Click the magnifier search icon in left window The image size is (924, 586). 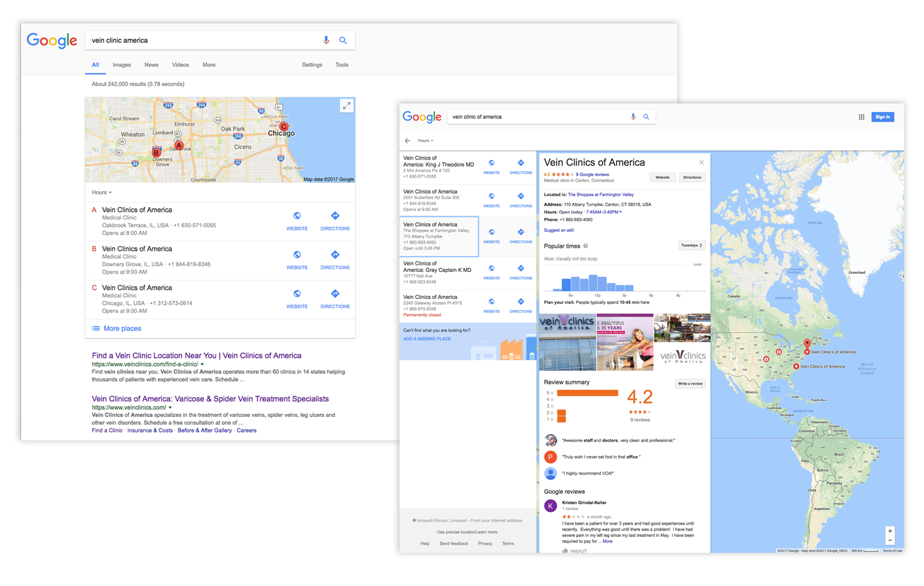343,40
